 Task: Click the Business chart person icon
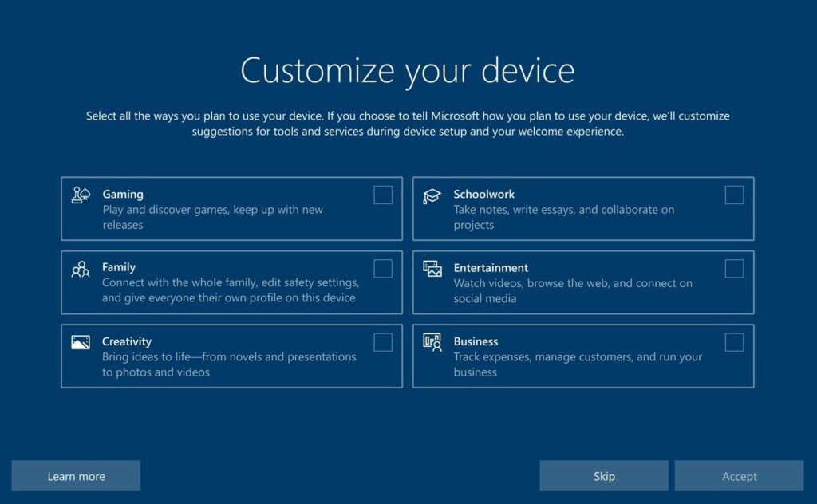click(432, 343)
